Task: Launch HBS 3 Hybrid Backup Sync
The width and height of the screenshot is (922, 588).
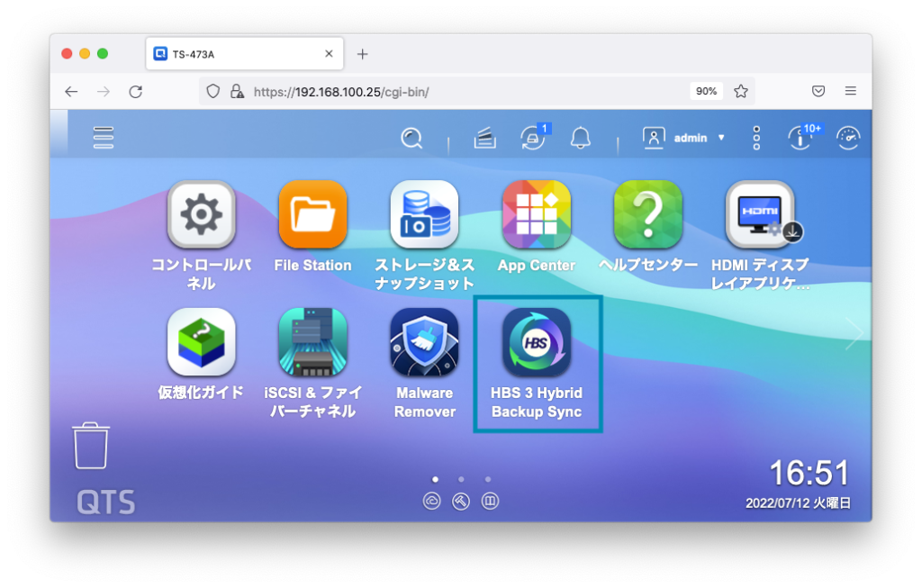Action: coord(537,342)
